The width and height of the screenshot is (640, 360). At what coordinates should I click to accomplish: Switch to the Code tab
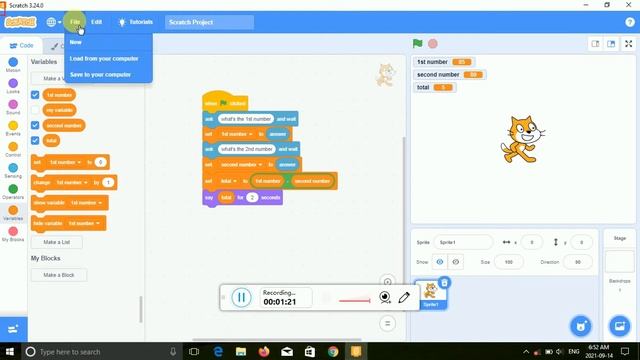[21, 45]
